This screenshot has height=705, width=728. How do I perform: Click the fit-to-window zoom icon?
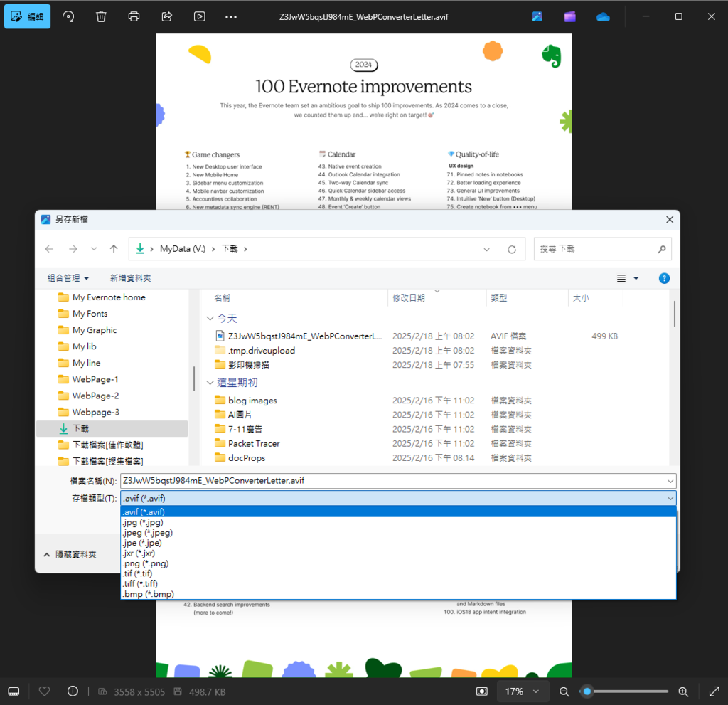pyautogui.click(x=482, y=691)
